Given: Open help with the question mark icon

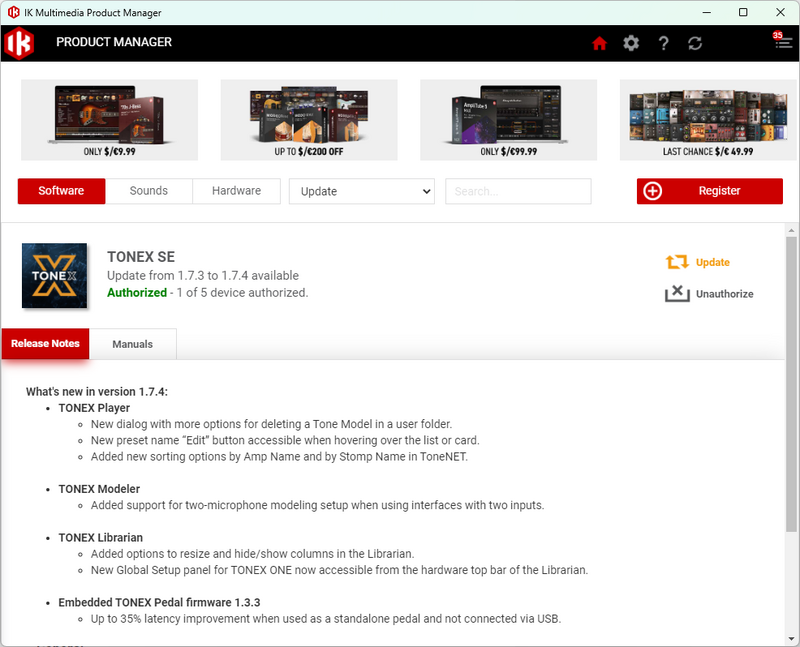Looking at the screenshot, I should click(663, 43).
